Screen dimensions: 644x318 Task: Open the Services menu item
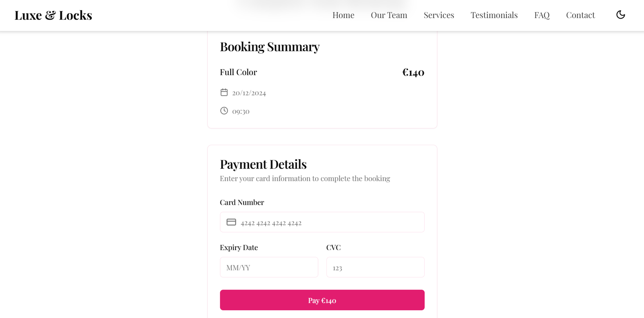439,15
